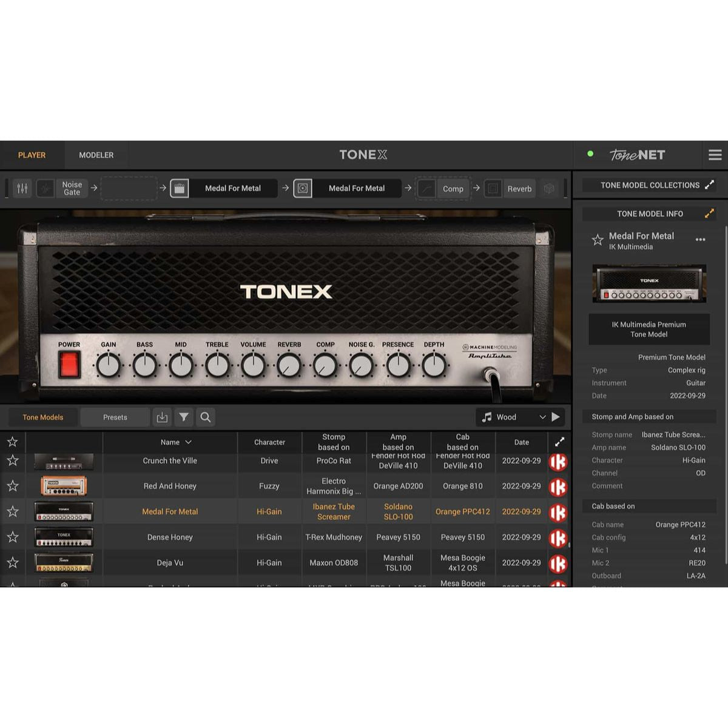Click the Noise Gate waveform icon
The height and width of the screenshot is (728, 728).
[x=45, y=189]
